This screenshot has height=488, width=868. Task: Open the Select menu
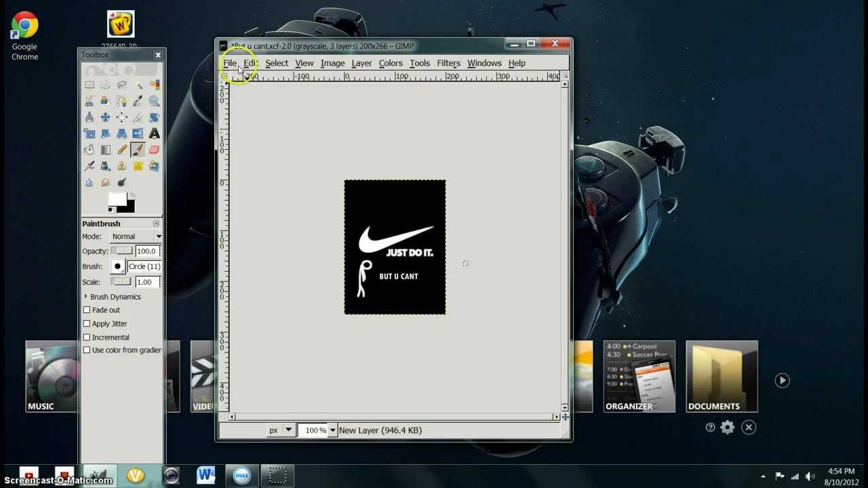point(277,63)
